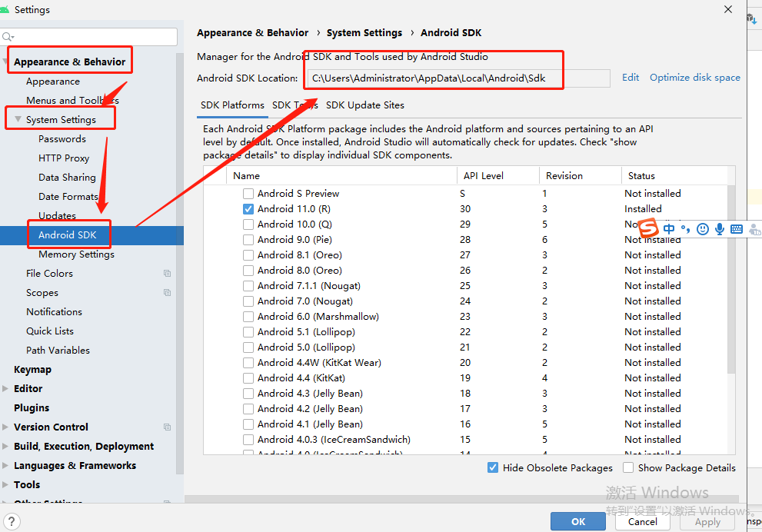
Task: Click the Android SDK Location path field
Action: pos(458,78)
